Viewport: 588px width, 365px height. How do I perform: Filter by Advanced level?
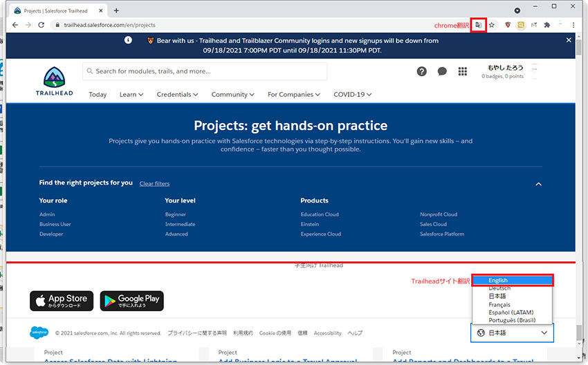(176, 234)
